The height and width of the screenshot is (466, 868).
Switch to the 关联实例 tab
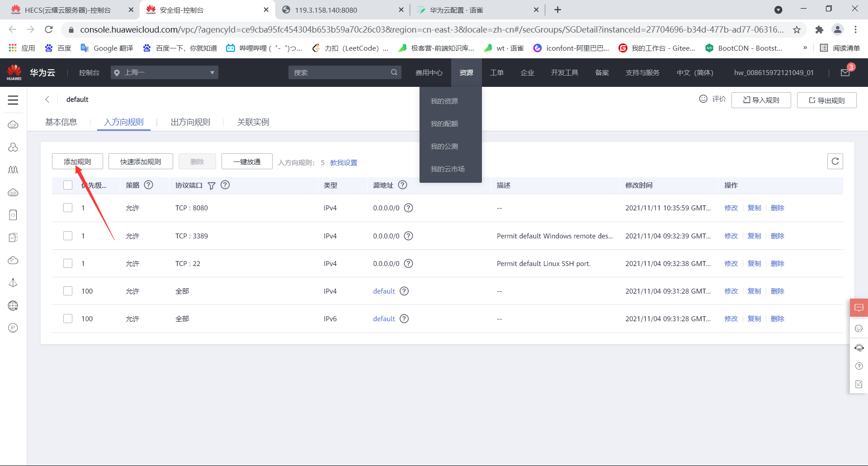(253, 122)
